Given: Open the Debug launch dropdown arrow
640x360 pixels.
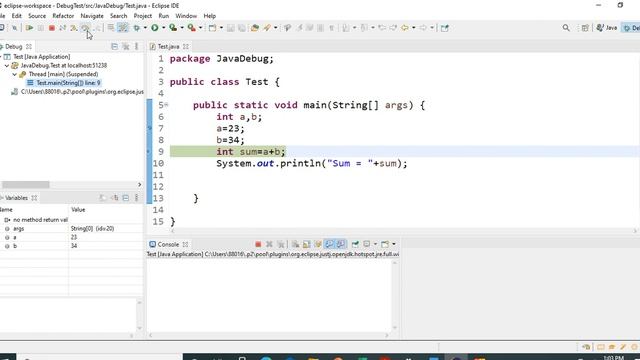Looking at the screenshot, I should pyautogui.click(x=144, y=28).
